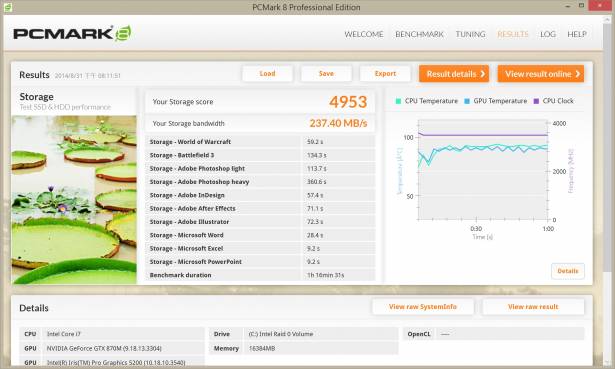
Task: Click the Storage water lily thumbnail
Action: point(74,200)
